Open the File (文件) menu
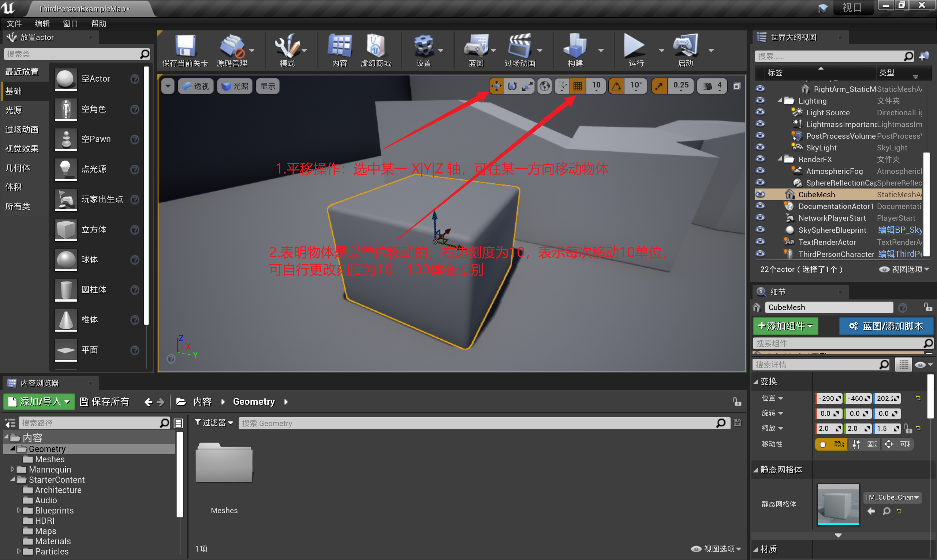Image resolution: width=937 pixels, height=560 pixels. tap(14, 24)
